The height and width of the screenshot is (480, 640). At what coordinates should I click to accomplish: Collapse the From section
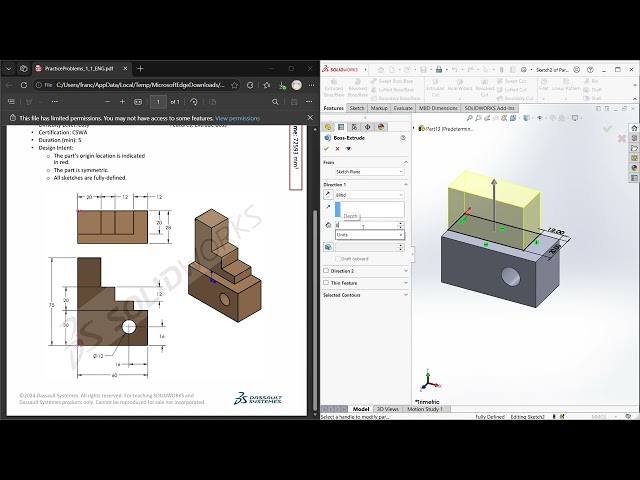406,162
